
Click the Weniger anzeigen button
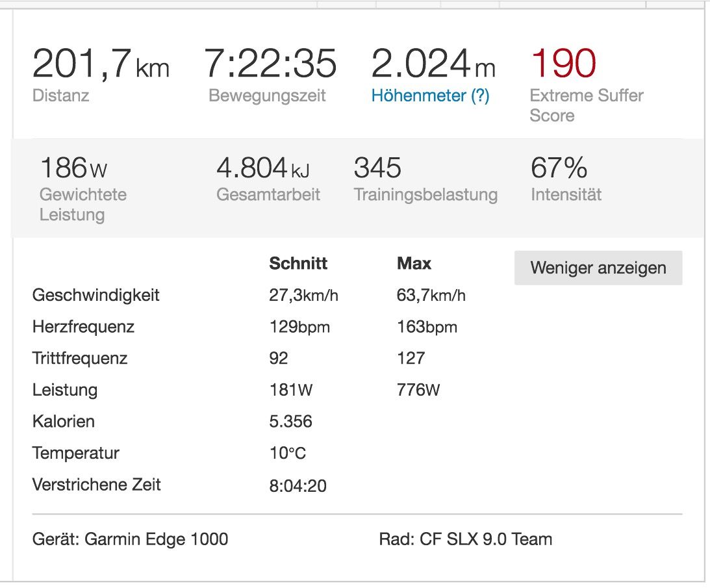tap(598, 268)
